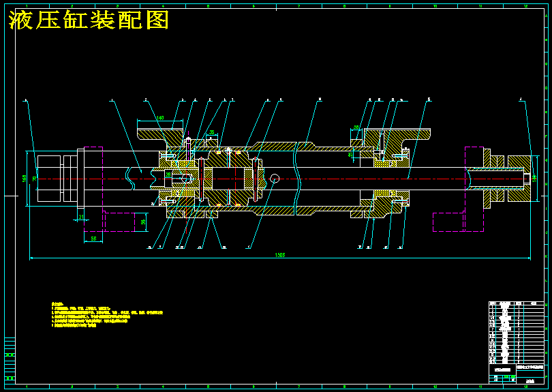This screenshot has width=552, height=392.
Task: Select the overall length dimension 1508
Action: click(x=280, y=255)
